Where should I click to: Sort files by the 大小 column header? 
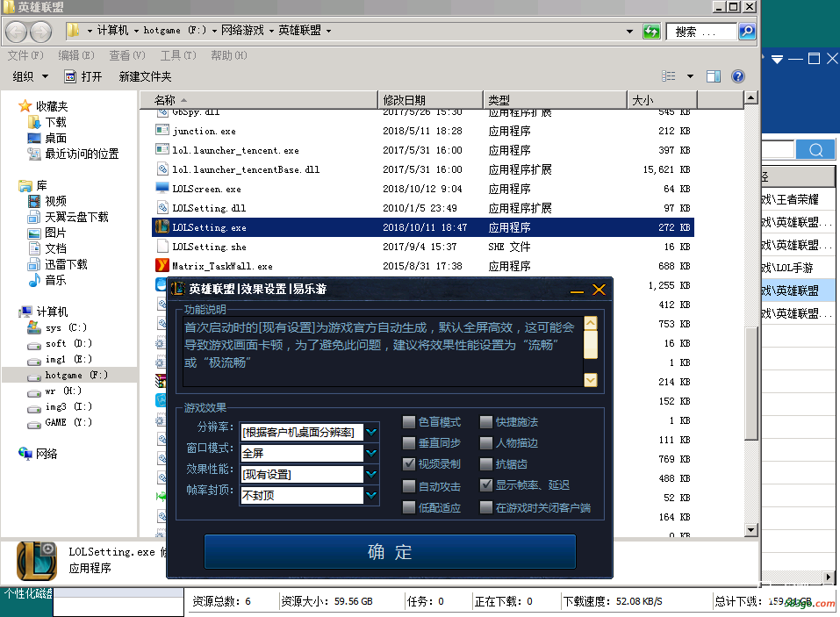tap(662, 100)
